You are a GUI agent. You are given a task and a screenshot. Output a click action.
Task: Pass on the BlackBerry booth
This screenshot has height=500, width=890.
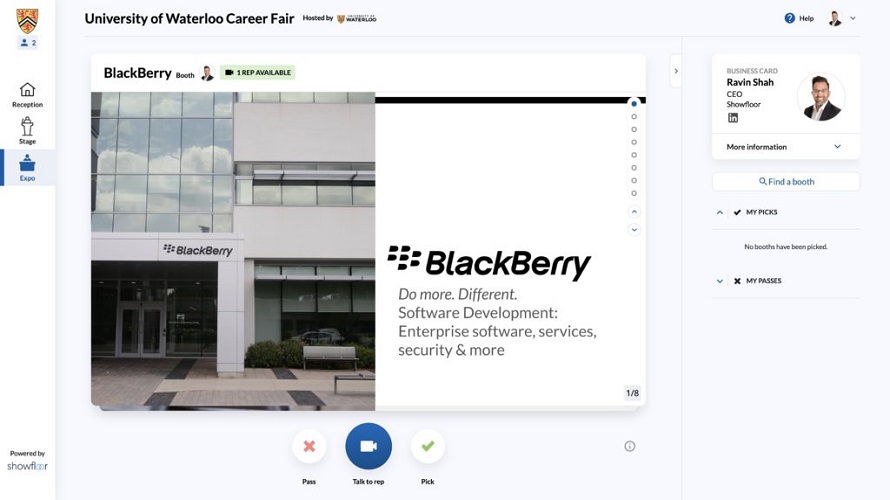pos(309,446)
